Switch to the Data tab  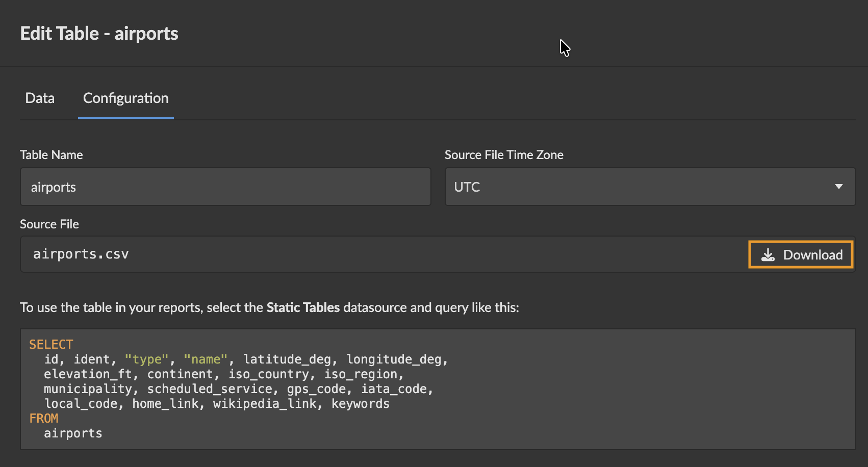(40, 98)
